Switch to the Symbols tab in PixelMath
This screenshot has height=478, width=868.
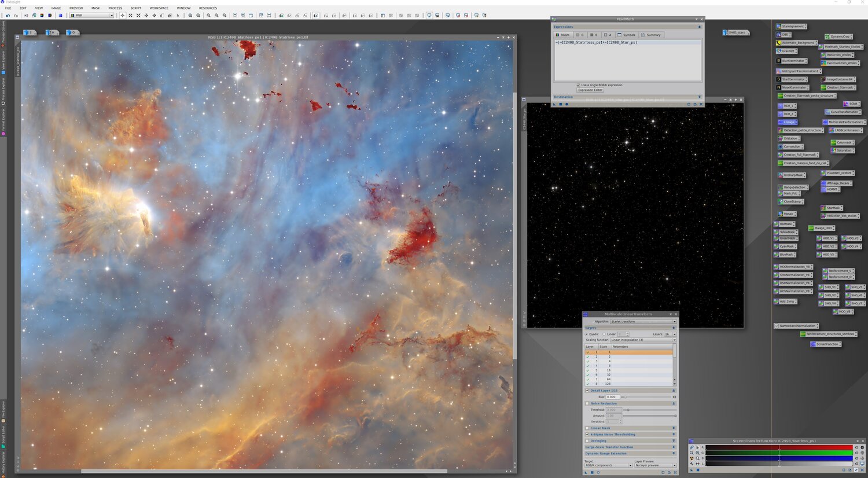point(627,35)
